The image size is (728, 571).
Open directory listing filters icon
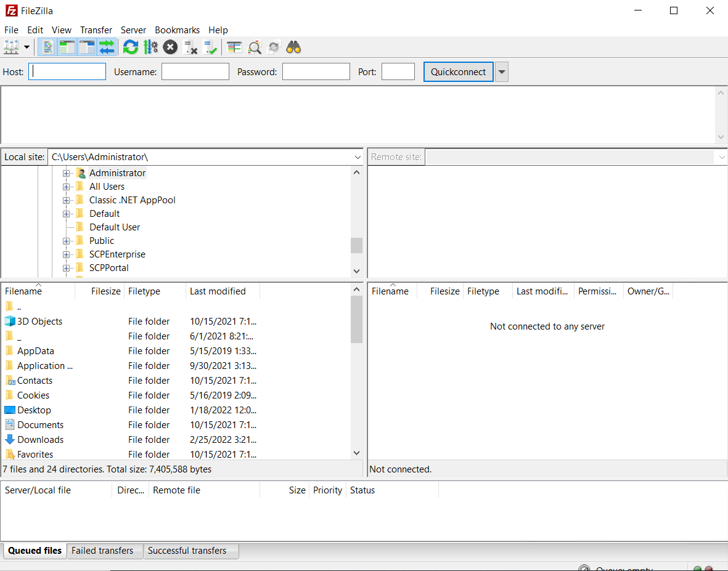point(234,47)
